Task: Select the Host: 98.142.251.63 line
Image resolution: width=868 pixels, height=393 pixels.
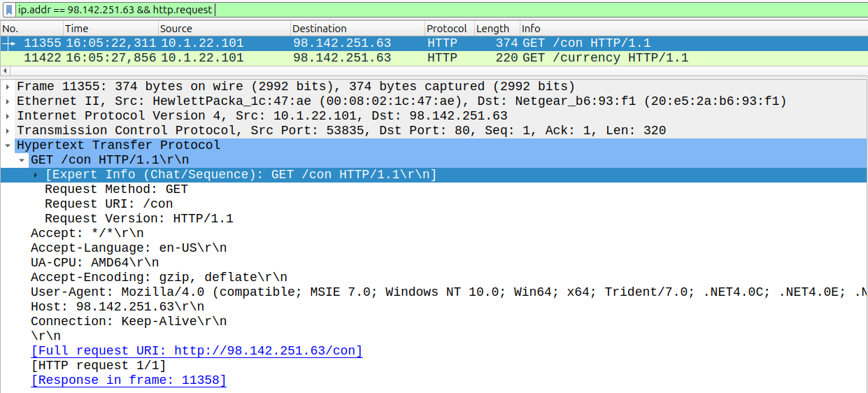Action: pos(118,307)
